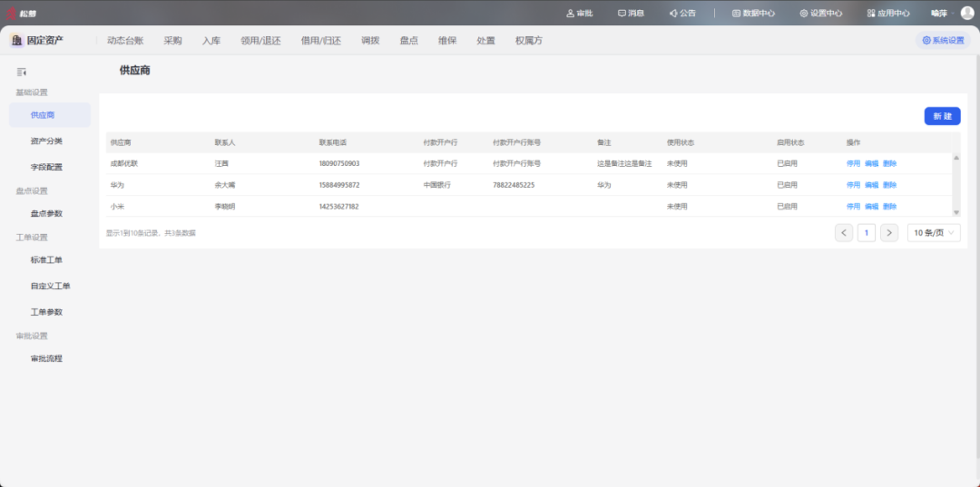Screen dimensions: 980x487
Task: Open 应用中心 application center
Action: click(887, 14)
